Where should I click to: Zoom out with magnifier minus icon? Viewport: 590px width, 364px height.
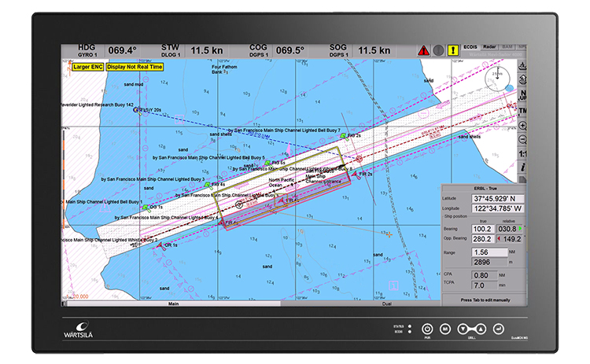pyautogui.click(x=523, y=139)
